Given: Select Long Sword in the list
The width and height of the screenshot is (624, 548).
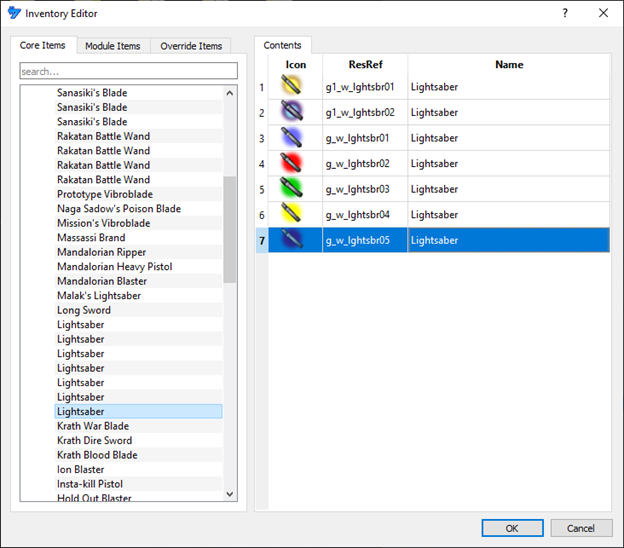Looking at the screenshot, I should [138, 310].
